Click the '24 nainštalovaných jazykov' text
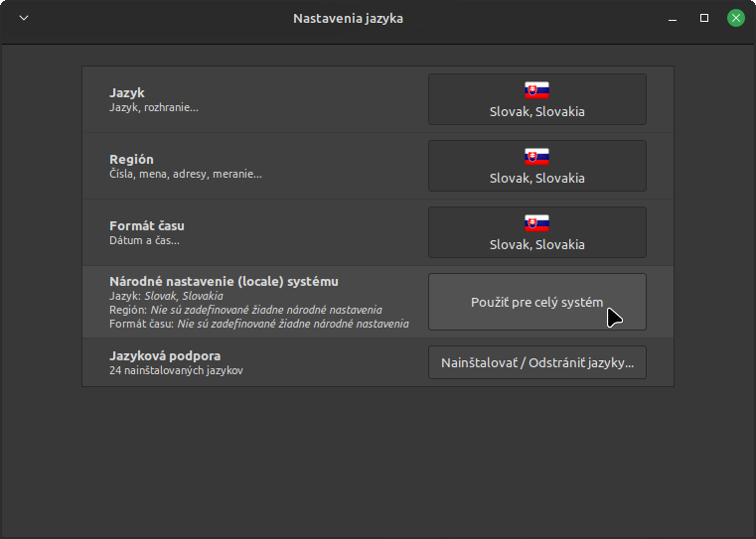Viewport: 756px width, 539px height. (176, 370)
